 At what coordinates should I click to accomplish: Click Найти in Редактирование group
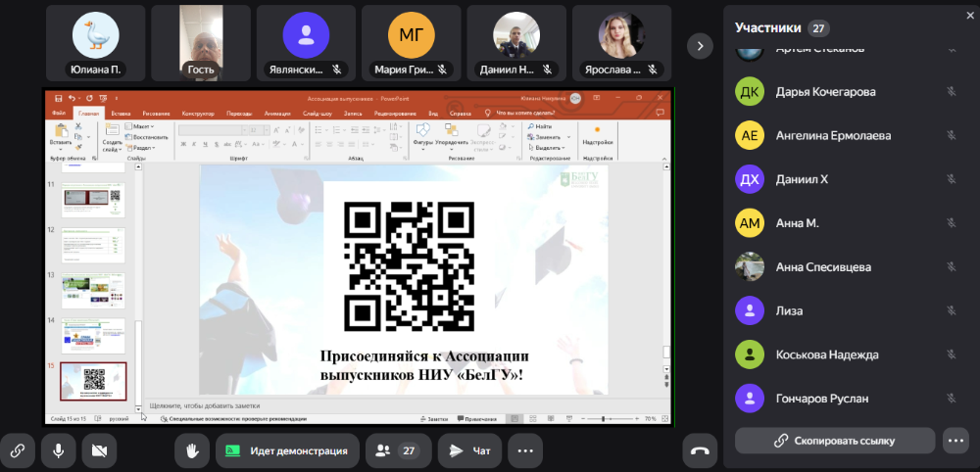[x=540, y=126]
